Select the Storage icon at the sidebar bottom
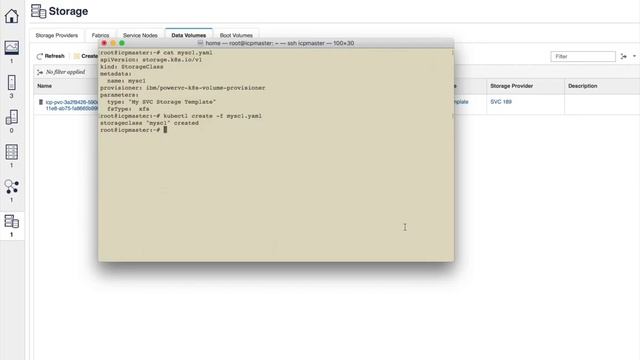Image resolution: width=640 pixels, height=360 pixels. tap(11, 222)
